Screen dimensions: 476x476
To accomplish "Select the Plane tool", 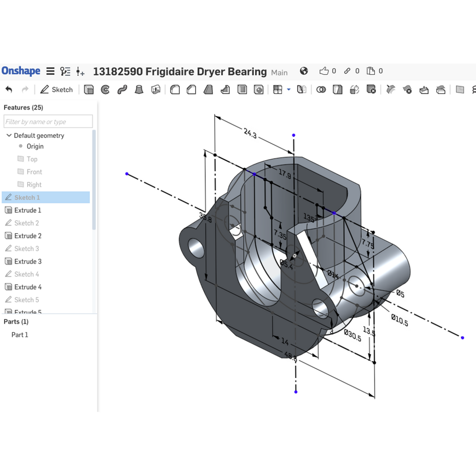I will tap(460, 89).
